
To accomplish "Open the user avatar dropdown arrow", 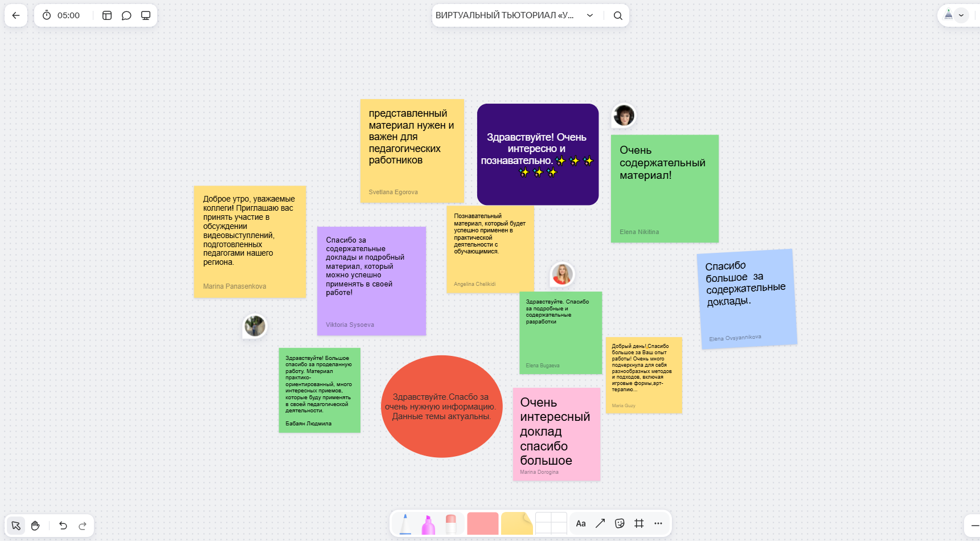I will coord(961,15).
